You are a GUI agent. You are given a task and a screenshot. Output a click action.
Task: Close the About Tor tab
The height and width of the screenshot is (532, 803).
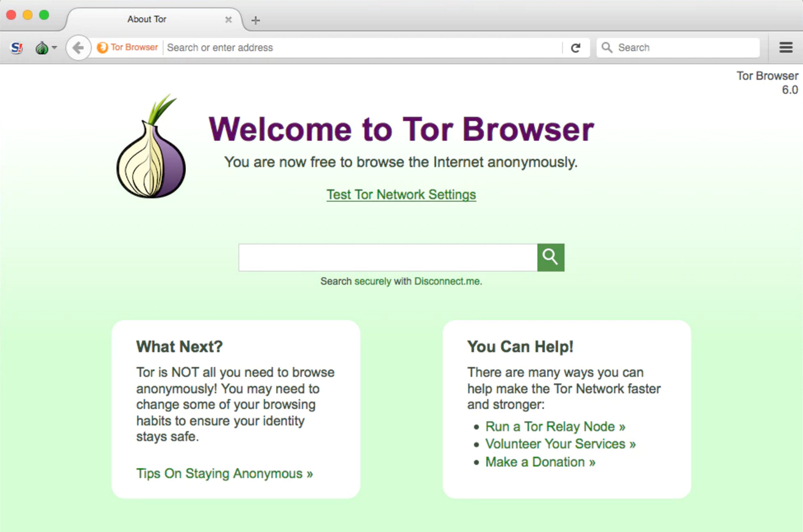pyautogui.click(x=228, y=19)
